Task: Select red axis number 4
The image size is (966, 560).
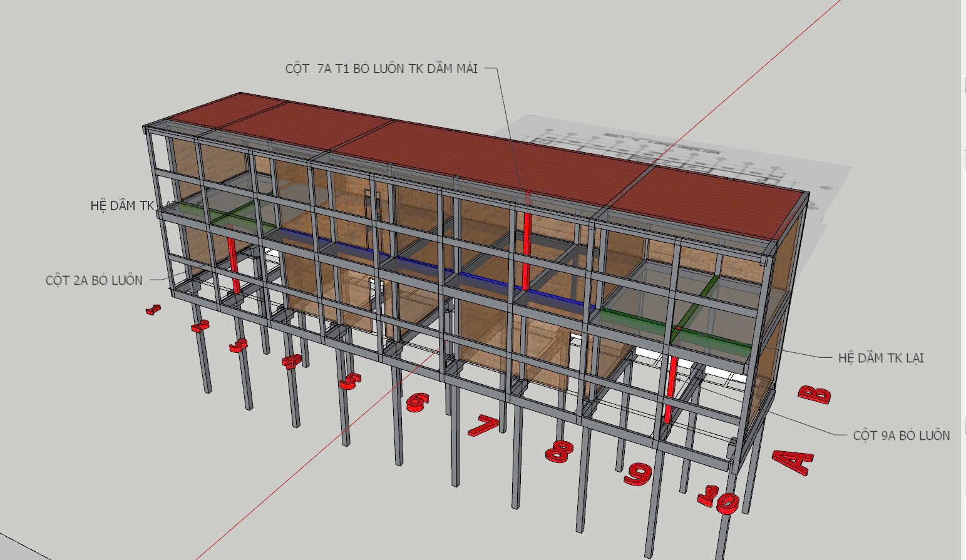Action: point(292,361)
